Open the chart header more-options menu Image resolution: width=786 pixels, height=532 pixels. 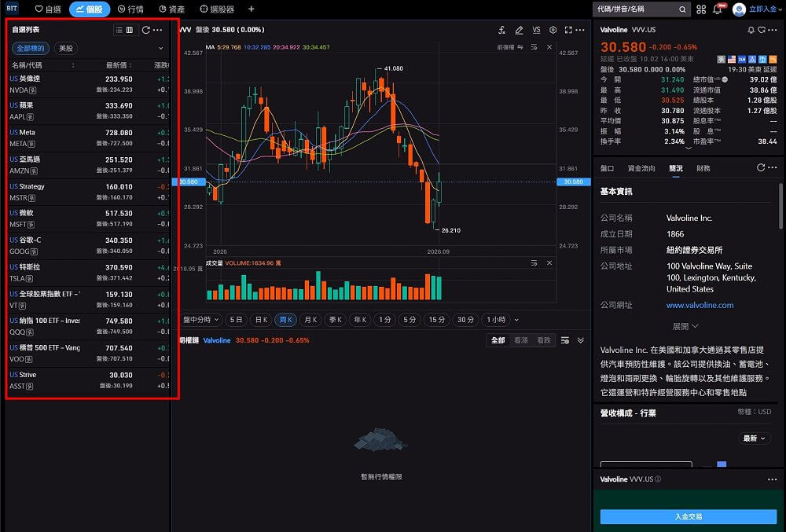(580, 30)
